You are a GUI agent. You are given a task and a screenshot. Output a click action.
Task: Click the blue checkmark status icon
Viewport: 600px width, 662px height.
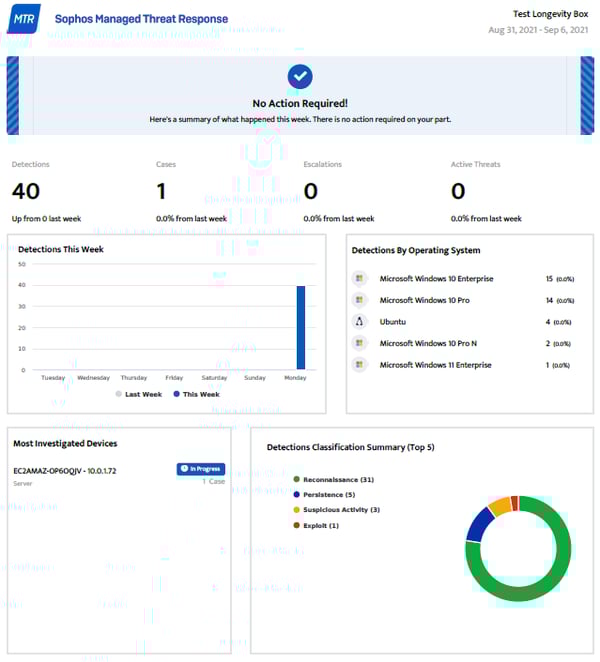pyautogui.click(x=300, y=76)
